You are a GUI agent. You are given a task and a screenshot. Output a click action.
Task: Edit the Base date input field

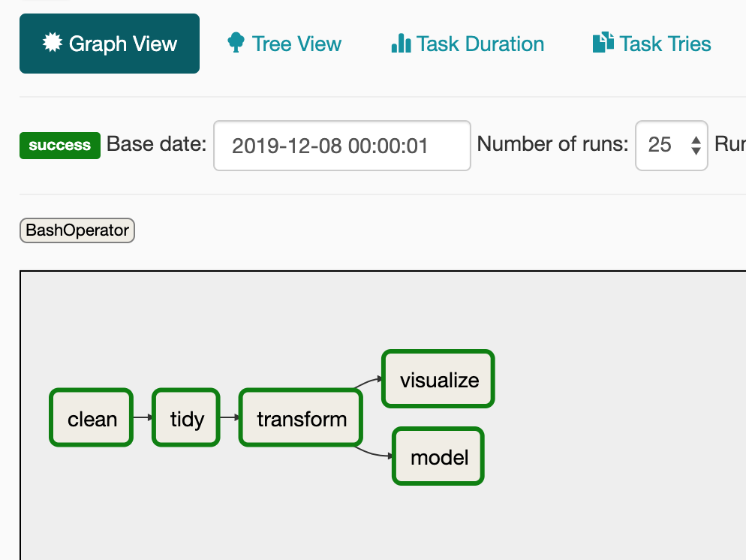click(x=342, y=146)
